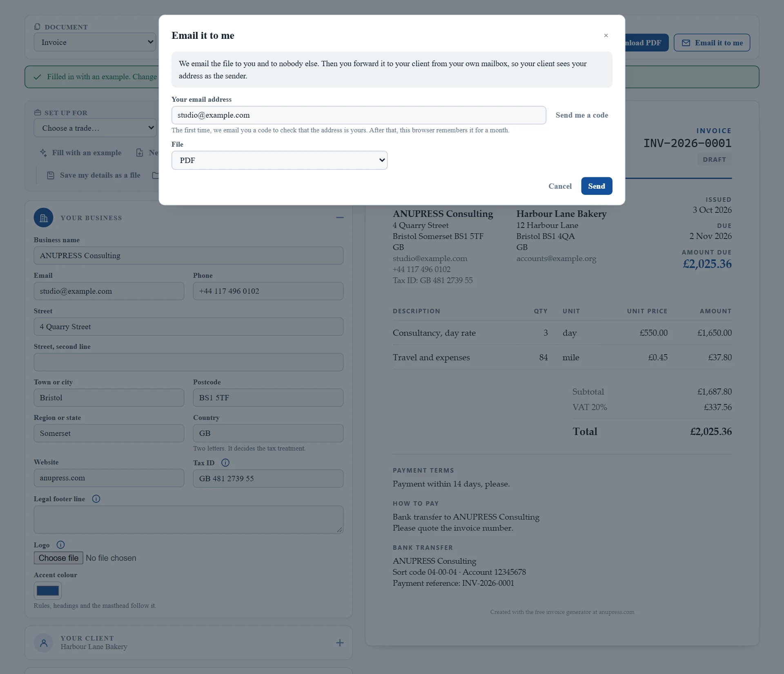Open the Choose a trade dropdown
Image resolution: width=784 pixels, height=674 pixels.
coord(95,128)
